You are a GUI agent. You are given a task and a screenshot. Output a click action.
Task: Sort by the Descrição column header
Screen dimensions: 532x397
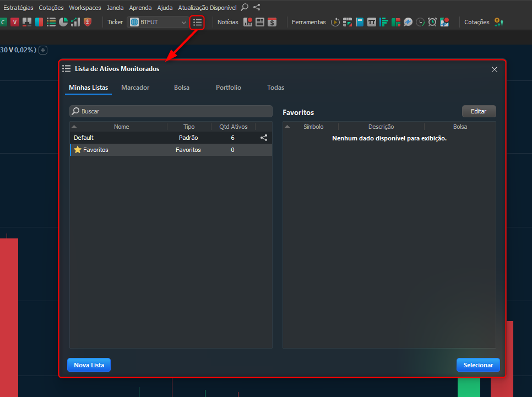(x=381, y=127)
